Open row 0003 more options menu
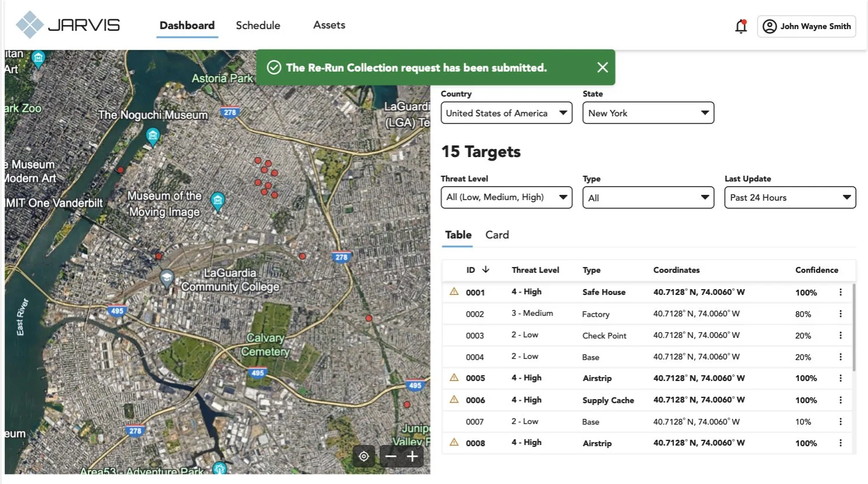Screen dimensions: 868x484 tap(840, 335)
